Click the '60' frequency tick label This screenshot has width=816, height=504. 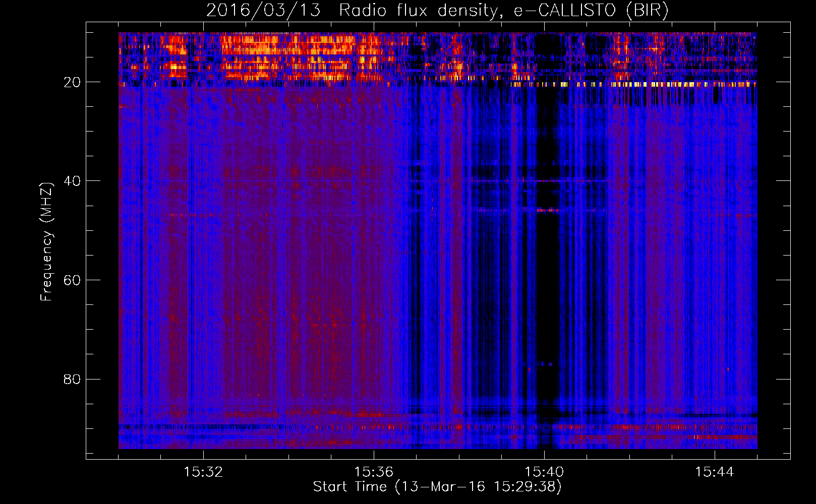(73, 280)
